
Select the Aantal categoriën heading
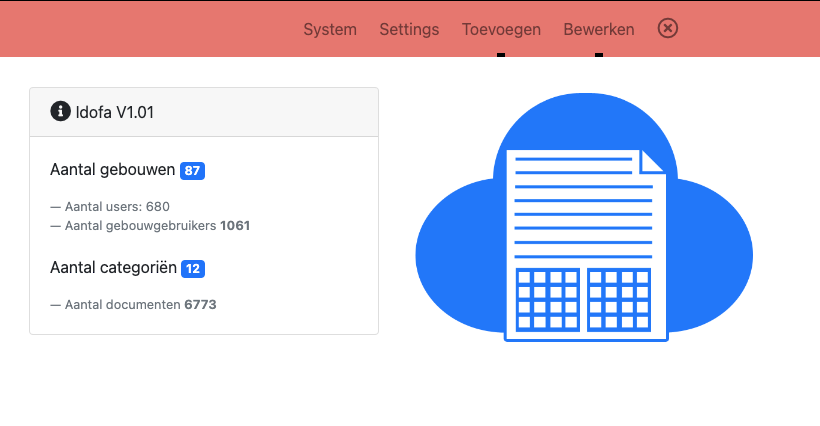[x=114, y=268]
